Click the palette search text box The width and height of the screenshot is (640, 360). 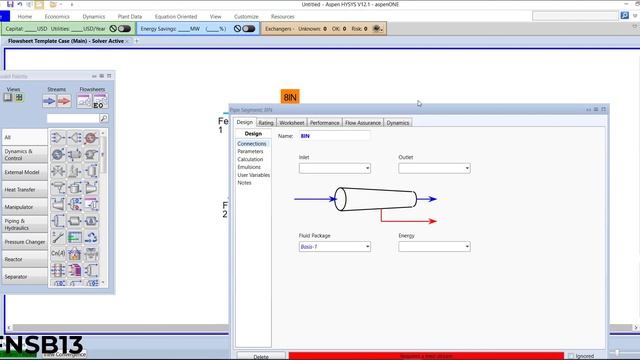pyautogui.click(x=73, y=118)
